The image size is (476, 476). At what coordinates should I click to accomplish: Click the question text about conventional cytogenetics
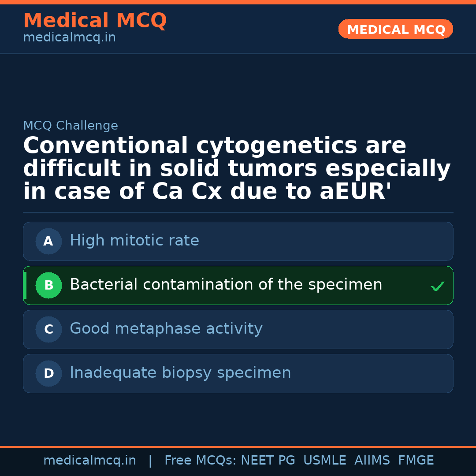pyautogui.click(x=237, y=169)
